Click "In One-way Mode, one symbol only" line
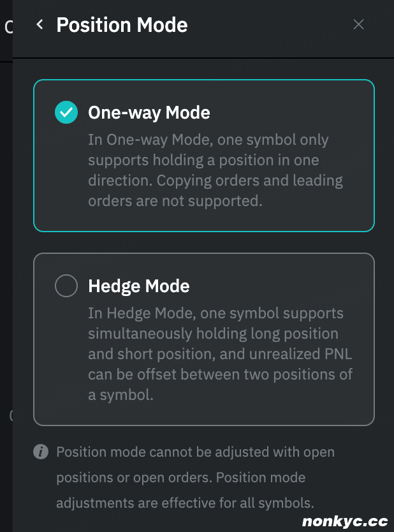Viewport: 394px width, 532px height. (208, 140)
